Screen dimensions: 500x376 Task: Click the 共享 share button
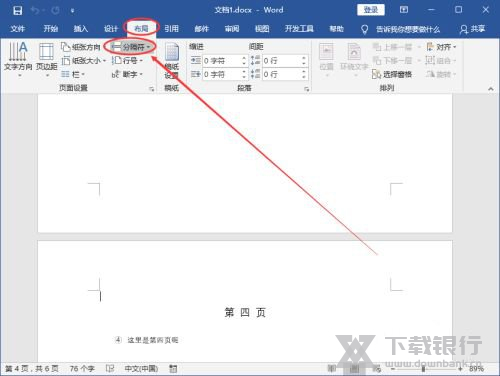coord(472,29)
